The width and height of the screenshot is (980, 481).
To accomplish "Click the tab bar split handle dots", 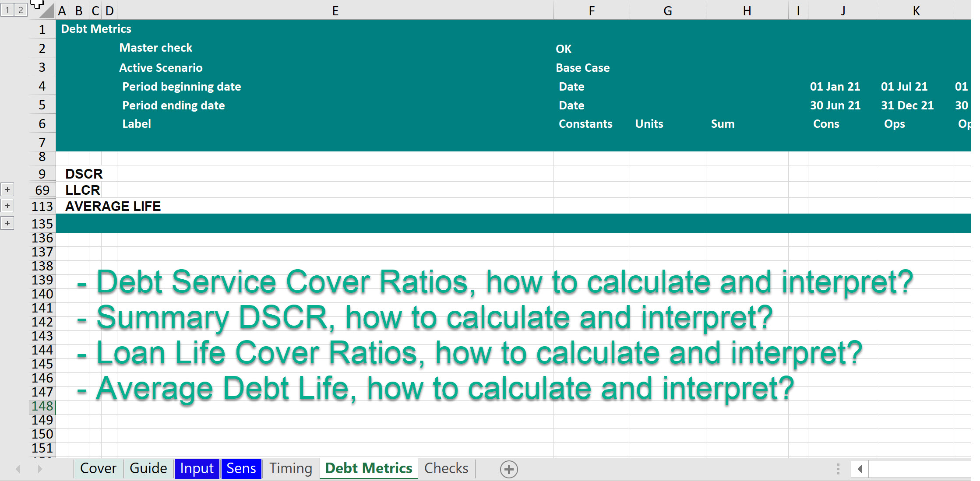I will pos(838,469).
